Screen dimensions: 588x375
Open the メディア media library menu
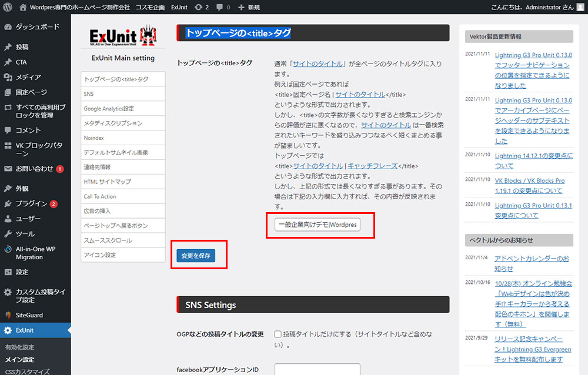click(28, 77)
